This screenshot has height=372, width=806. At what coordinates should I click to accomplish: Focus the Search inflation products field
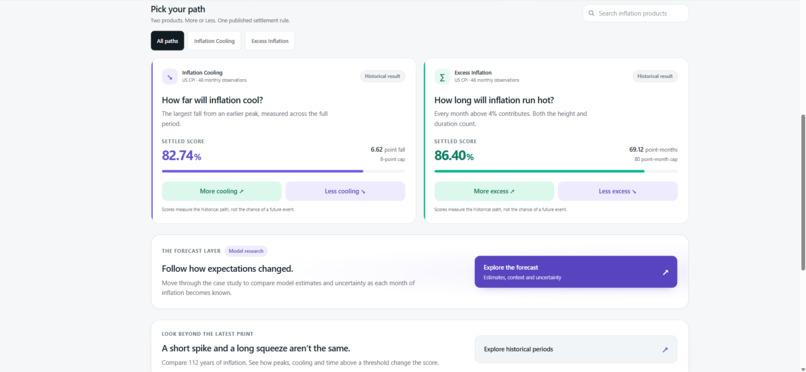coord(635,13)
